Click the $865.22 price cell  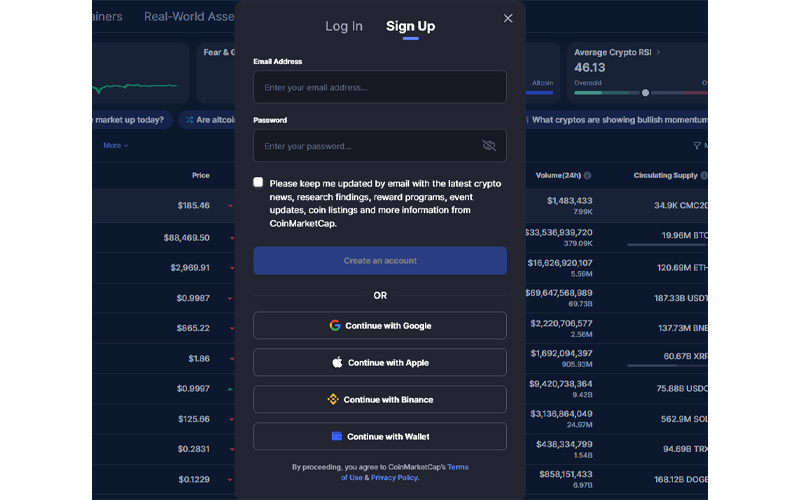(x=193, y=328)
